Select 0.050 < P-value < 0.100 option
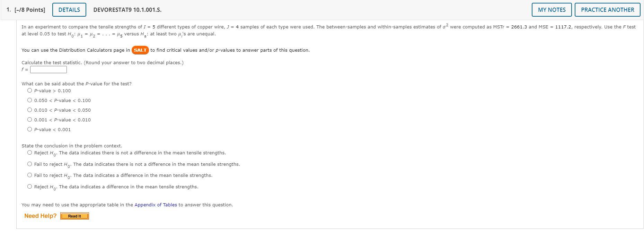644x231 pixels. pos(30,100)
